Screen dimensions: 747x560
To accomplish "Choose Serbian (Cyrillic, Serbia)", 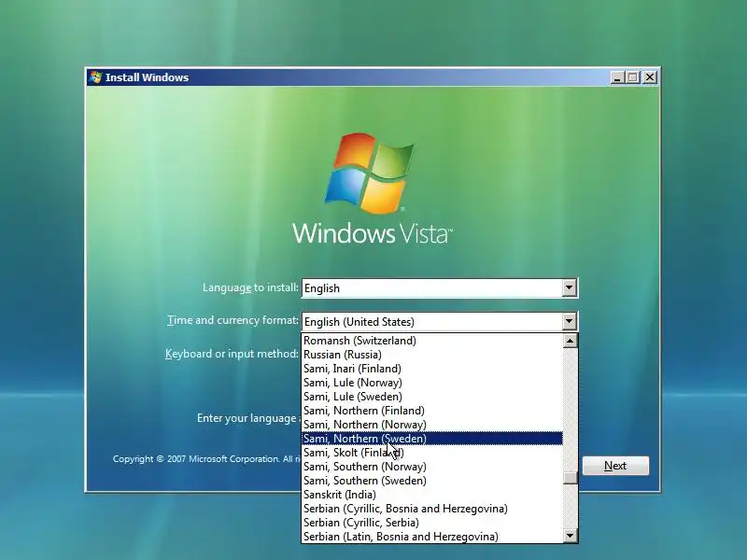I will (432, 523).
